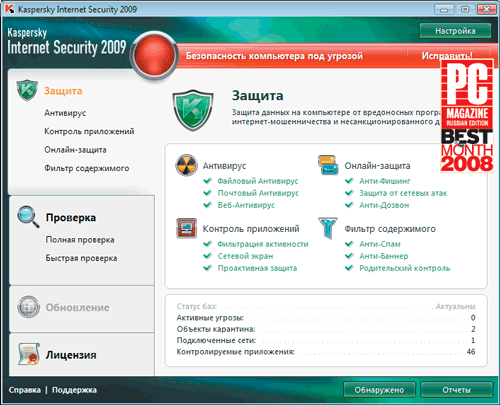The height and width of the screenshot is (405, 500).
Task: Click the Обнаружено button
Action: [379, 390]
